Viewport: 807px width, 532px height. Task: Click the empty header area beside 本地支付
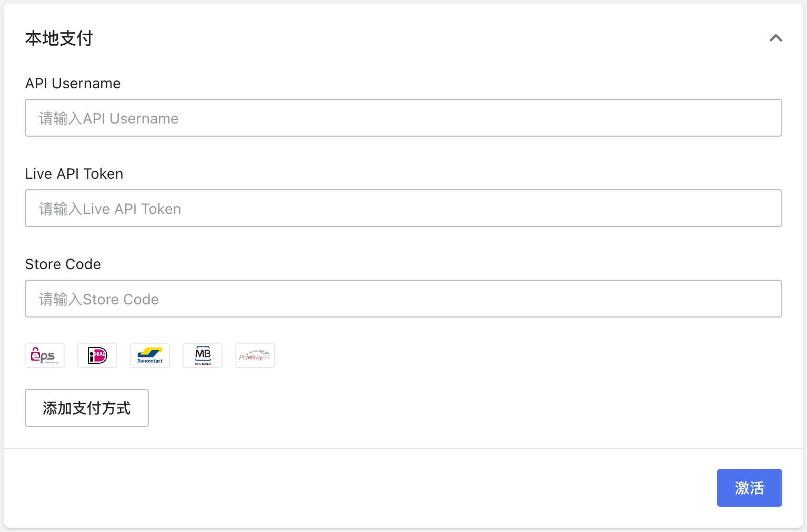point(421,38)
